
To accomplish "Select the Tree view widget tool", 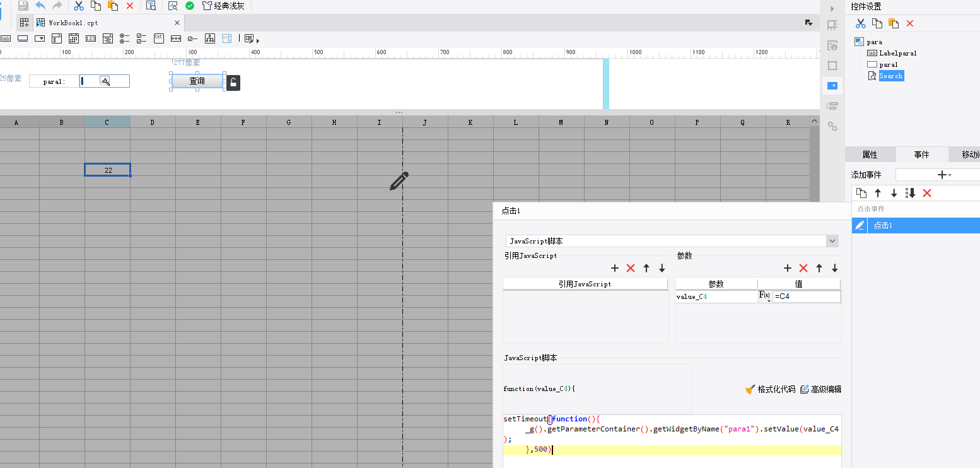I will (x=210, y=38).
